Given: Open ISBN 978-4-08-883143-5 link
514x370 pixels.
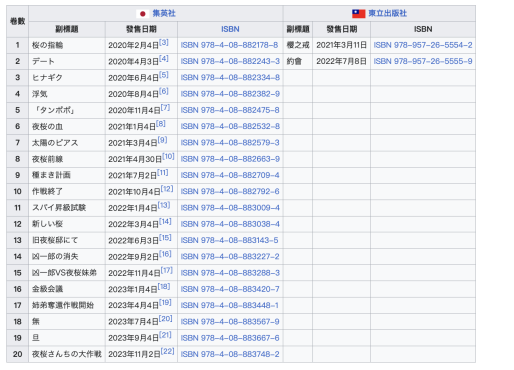Looking at the screenshot, I should point(229,240).
